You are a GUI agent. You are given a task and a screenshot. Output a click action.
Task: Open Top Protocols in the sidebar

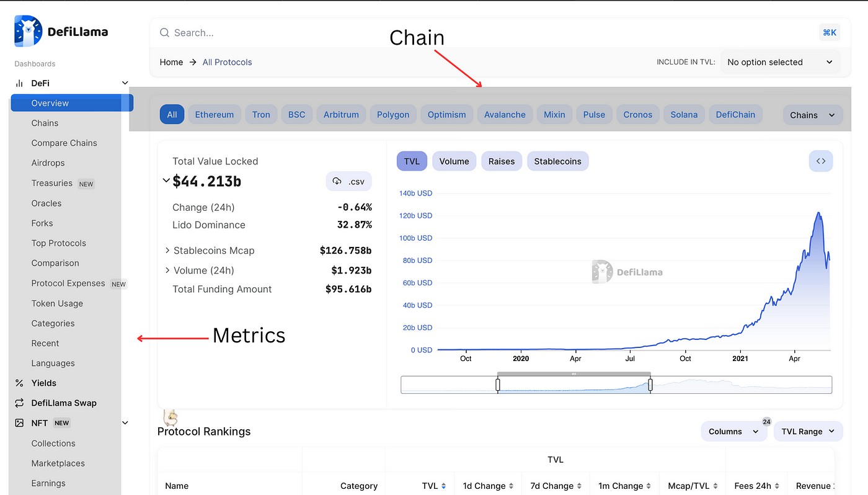(x=58, y=243)
